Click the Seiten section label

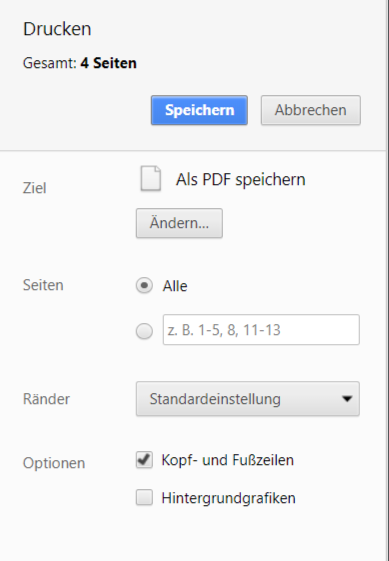(x=43, y=286)
